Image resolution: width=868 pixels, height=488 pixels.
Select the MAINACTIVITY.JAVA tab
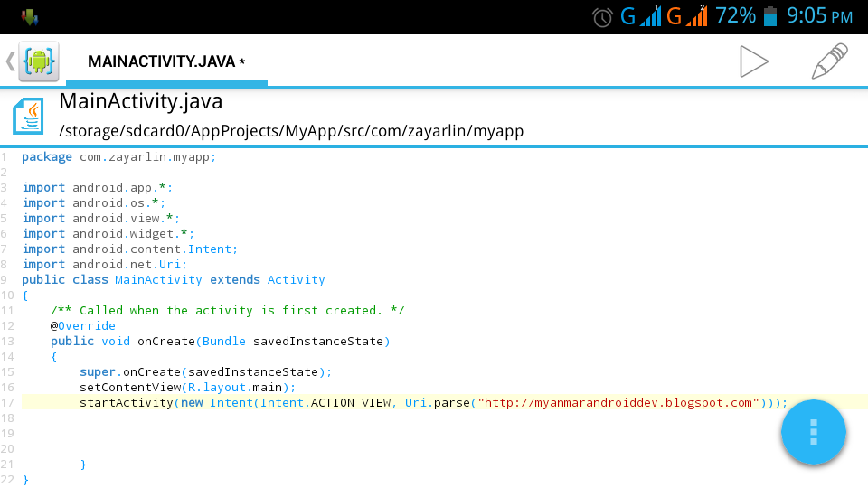tap(166, 61)
